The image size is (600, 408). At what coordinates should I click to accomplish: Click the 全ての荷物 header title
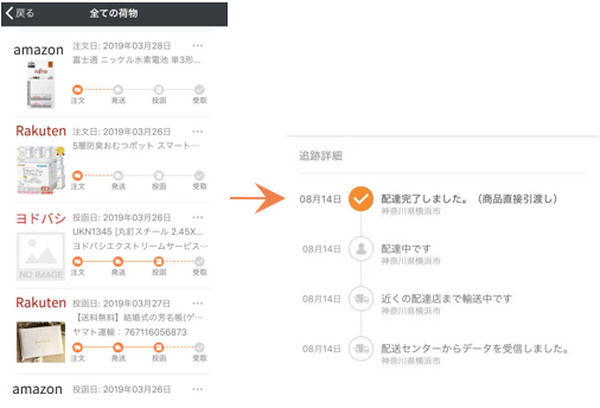click(114, 14)
